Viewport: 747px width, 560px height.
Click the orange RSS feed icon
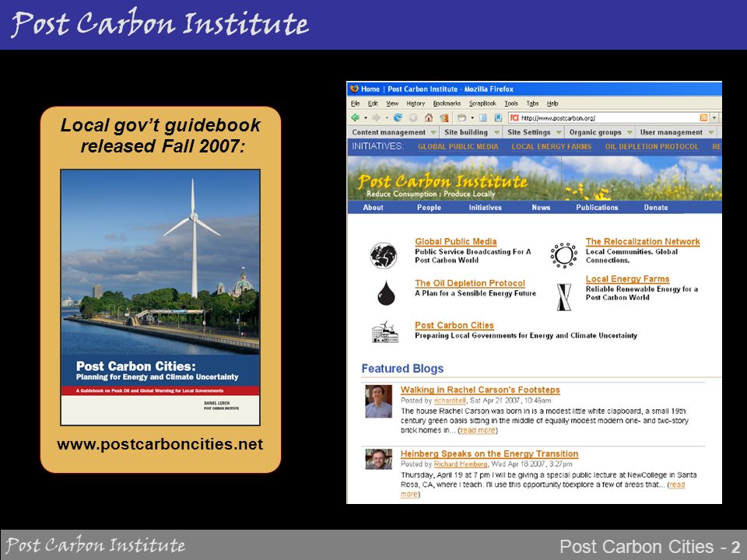pos(703,117)
